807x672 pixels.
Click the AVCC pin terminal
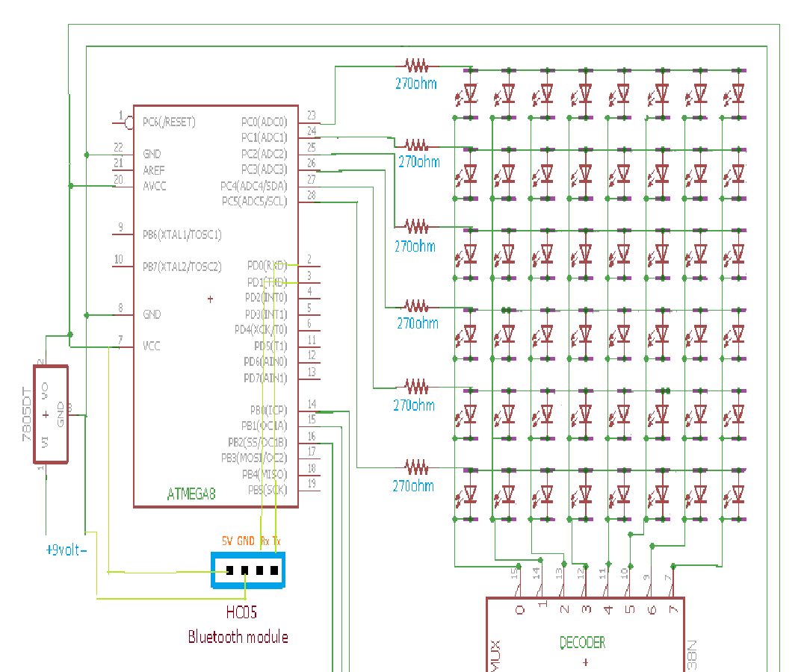pos(122,185)
